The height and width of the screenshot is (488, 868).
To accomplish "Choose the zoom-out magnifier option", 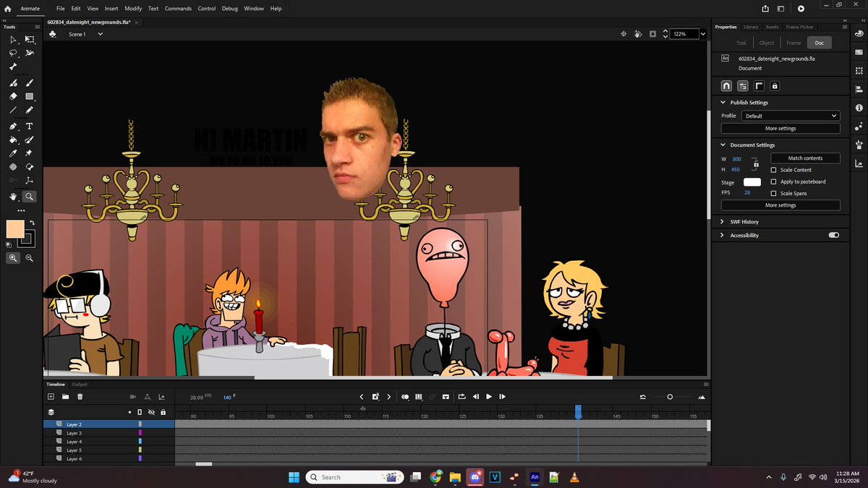I will (30, 258).
